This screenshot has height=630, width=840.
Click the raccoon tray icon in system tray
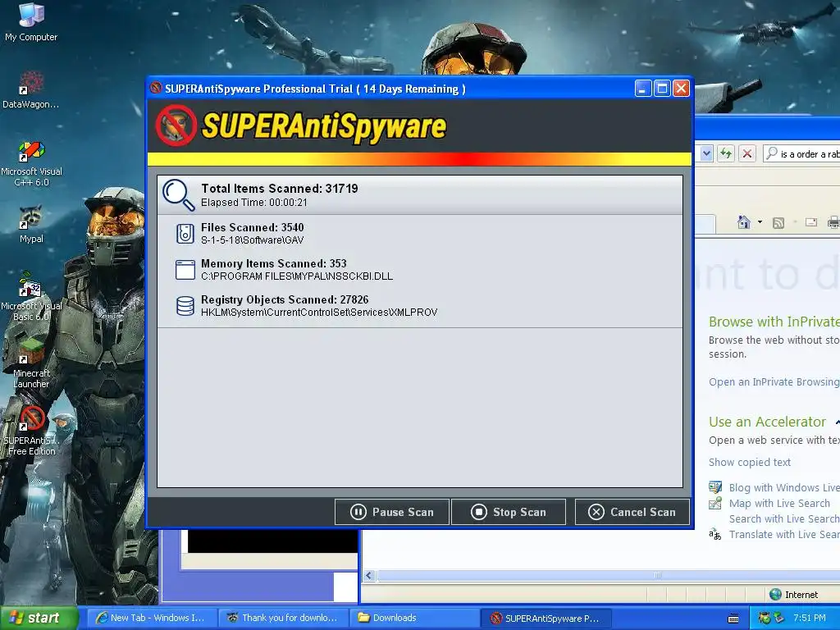[764, 618]
